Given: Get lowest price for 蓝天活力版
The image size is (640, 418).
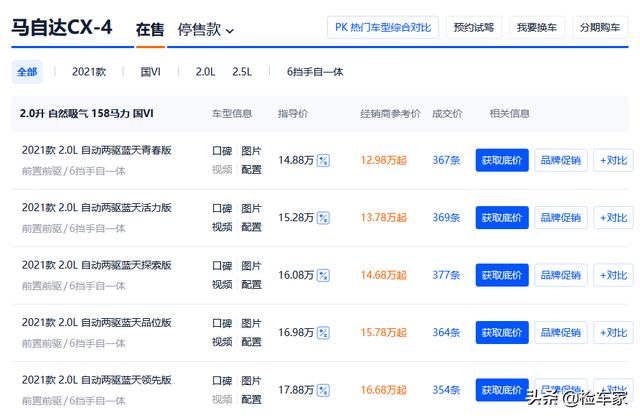Looking at the screenshot, I should (502, 218).
